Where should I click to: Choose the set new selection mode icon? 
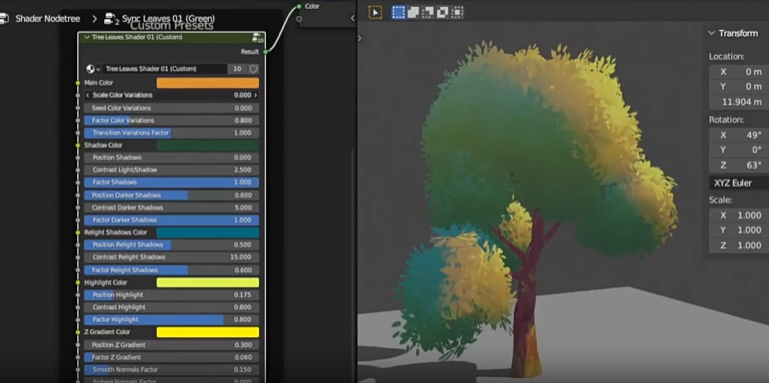(398, 12)
